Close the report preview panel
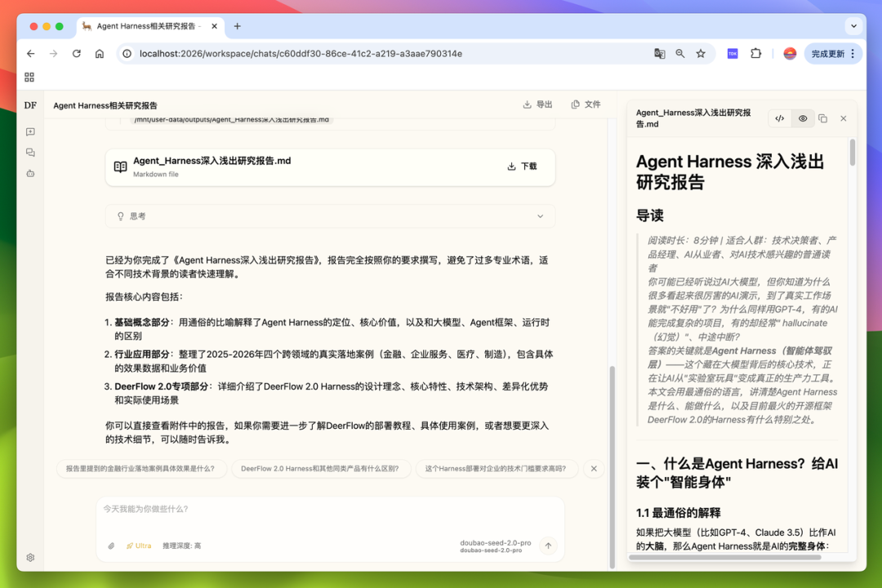This screenshot has width=882, height=588. (844, 118)
